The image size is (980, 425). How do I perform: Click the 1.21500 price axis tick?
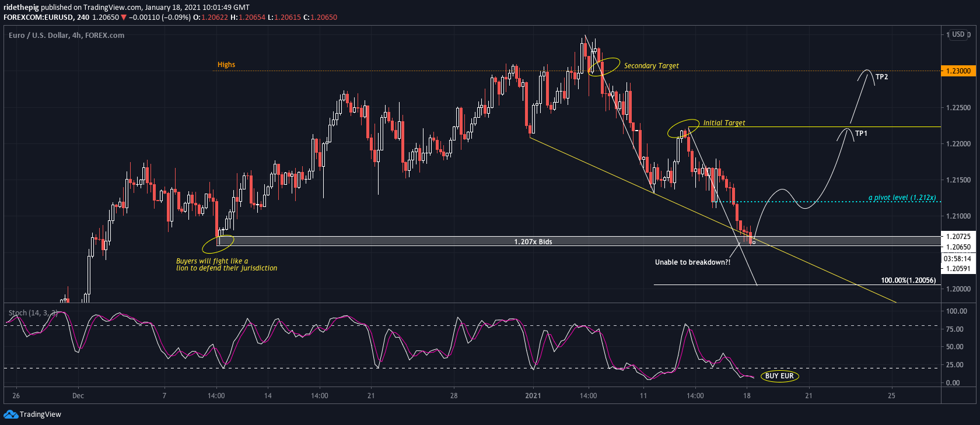point(958,180)
